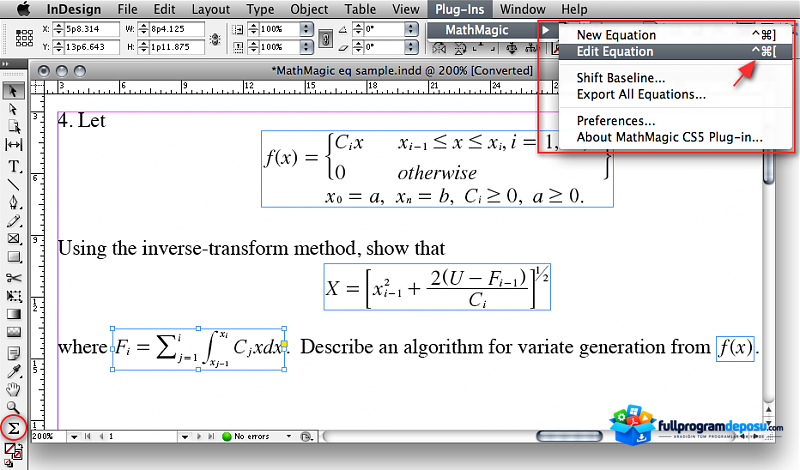This screenshot has width=800, height=470.
Task: Select the Scissors tool
Action: tap(14, 278)
